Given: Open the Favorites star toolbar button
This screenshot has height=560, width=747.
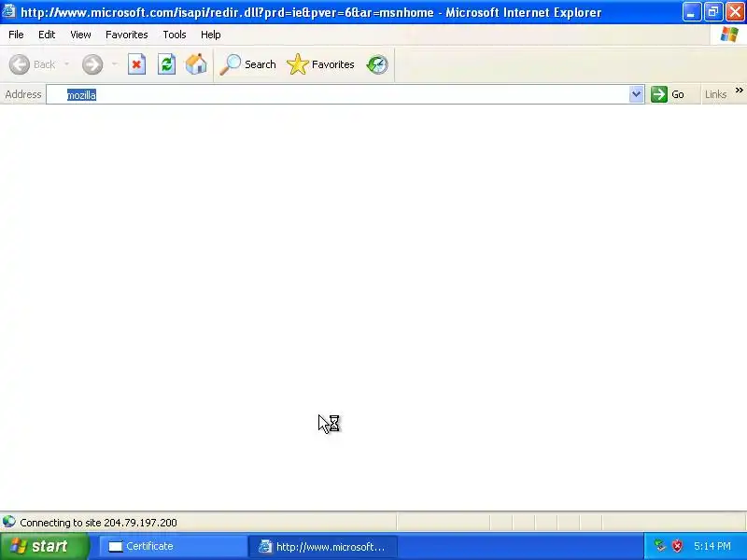Looking at the screenshot, I should click(320, 64).
